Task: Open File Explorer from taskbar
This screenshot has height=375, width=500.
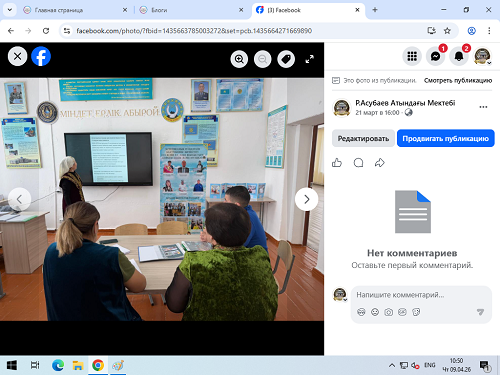Action: click(x=78, y=365)
